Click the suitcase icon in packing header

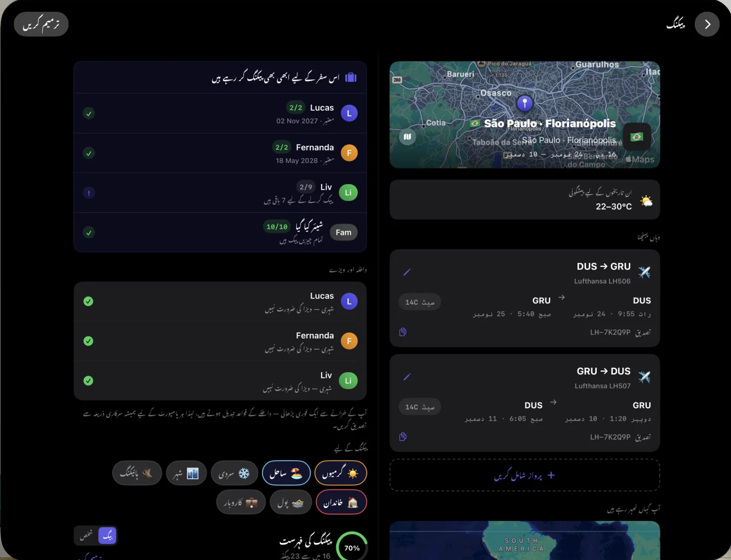tap(351, 78)
